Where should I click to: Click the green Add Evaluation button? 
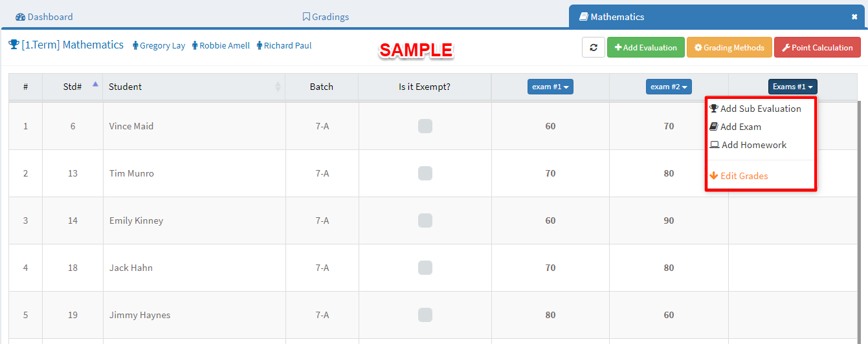tap(645, 47)
